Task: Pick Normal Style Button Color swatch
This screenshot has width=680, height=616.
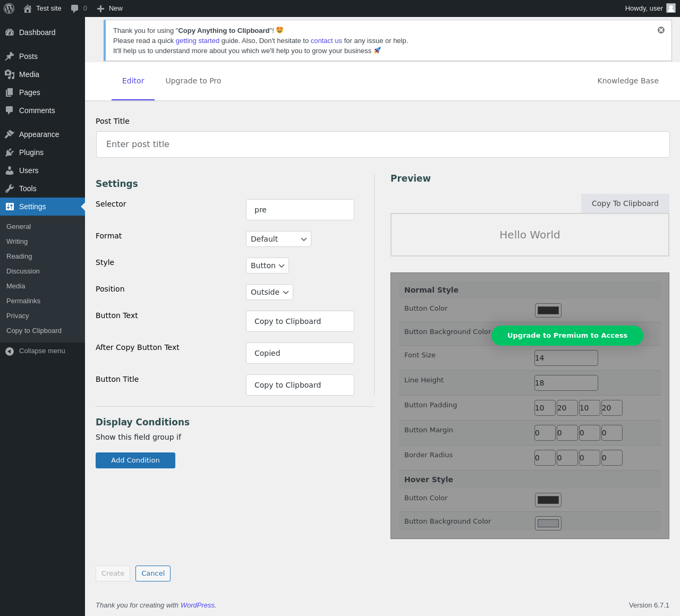Action: 548,310
